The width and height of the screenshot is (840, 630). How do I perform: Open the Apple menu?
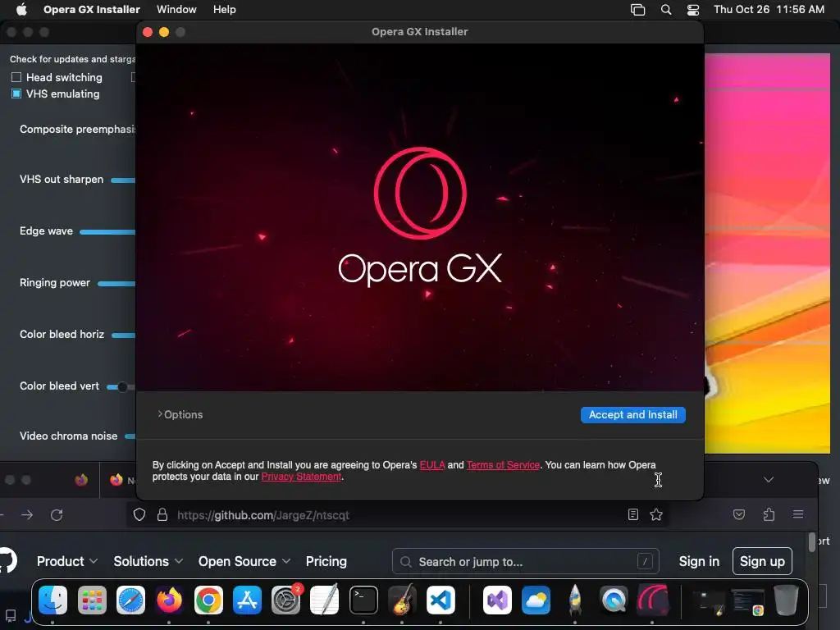click(21, 10)
